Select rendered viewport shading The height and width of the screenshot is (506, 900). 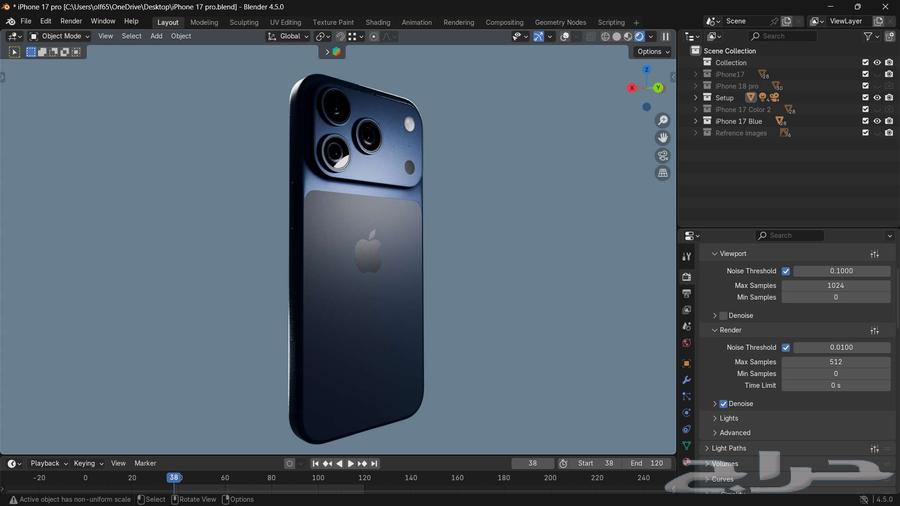639,36
